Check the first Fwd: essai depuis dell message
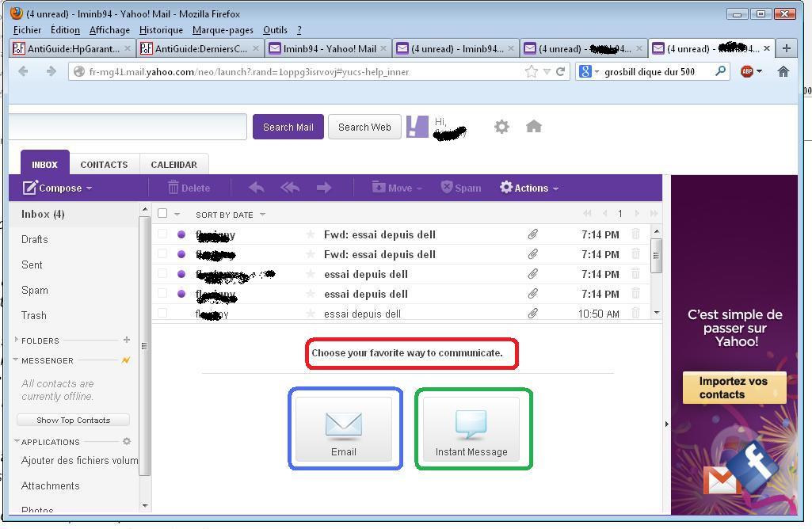This screenshot has height=529, width=812. [162, 234]
